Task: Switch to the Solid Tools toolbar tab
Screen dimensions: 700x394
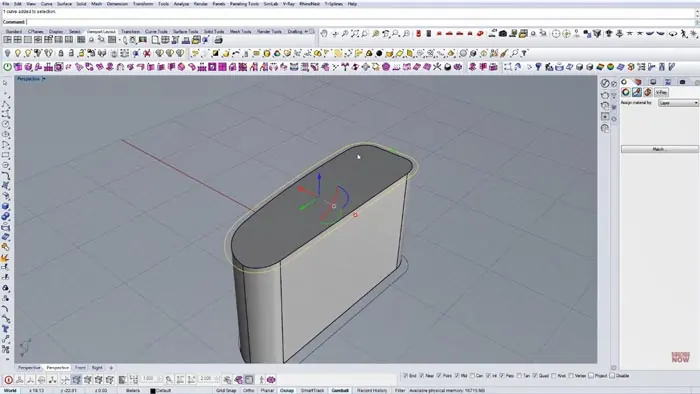Action: click(214, 32)
